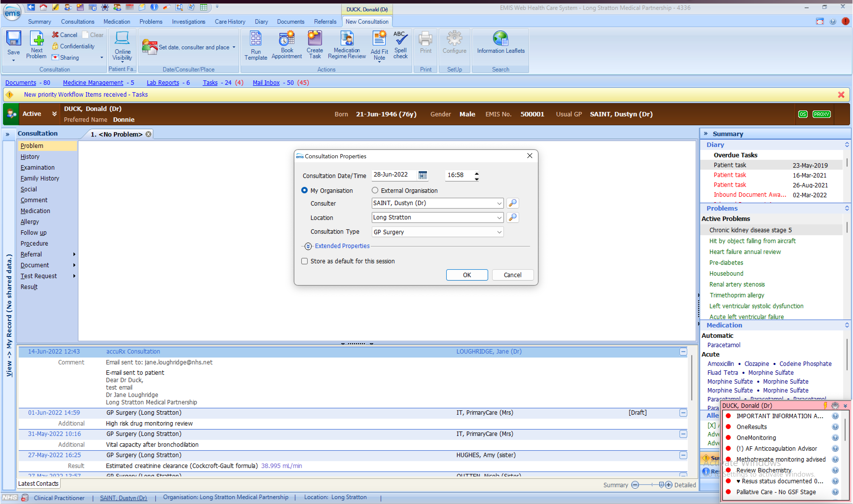
Task: Click the green grid quick-access icon
Action: pyautogui.click(x=203, y=7)
